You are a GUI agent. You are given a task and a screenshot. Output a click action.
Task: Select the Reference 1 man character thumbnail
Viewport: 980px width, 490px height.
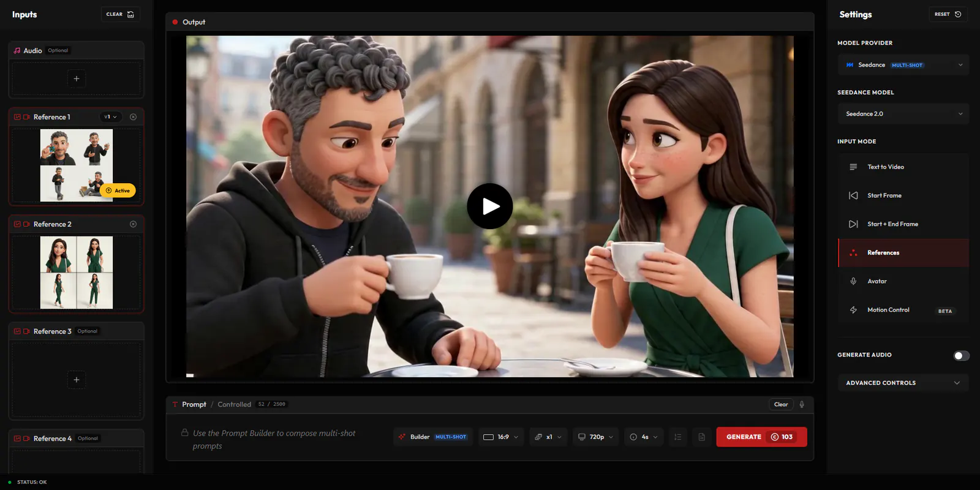point(77,165)
